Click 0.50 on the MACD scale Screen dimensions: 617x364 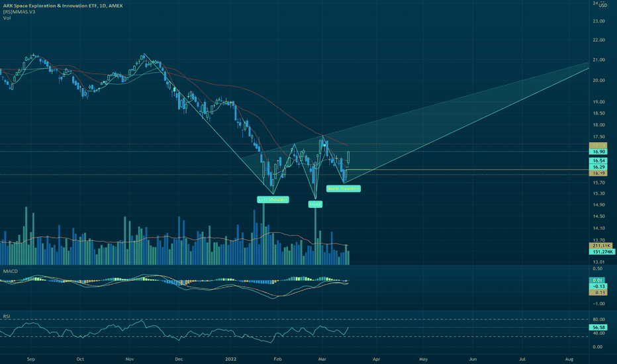click(x=597, y=269)
